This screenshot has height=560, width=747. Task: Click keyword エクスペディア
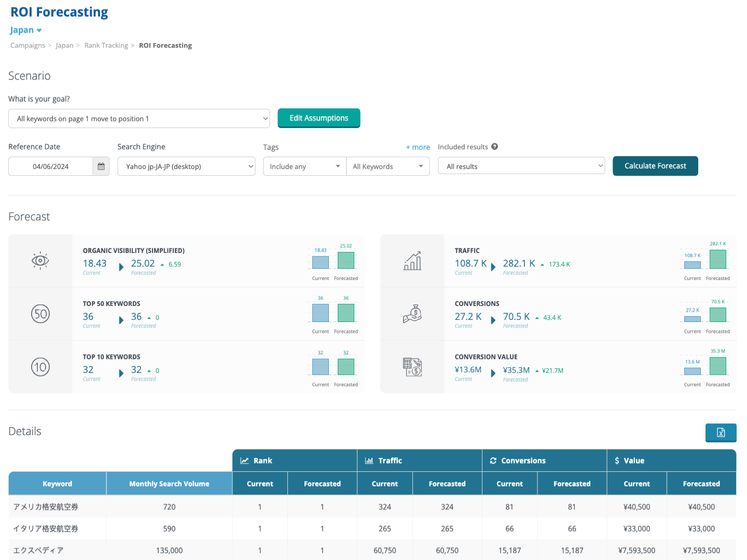click(38, 551)
